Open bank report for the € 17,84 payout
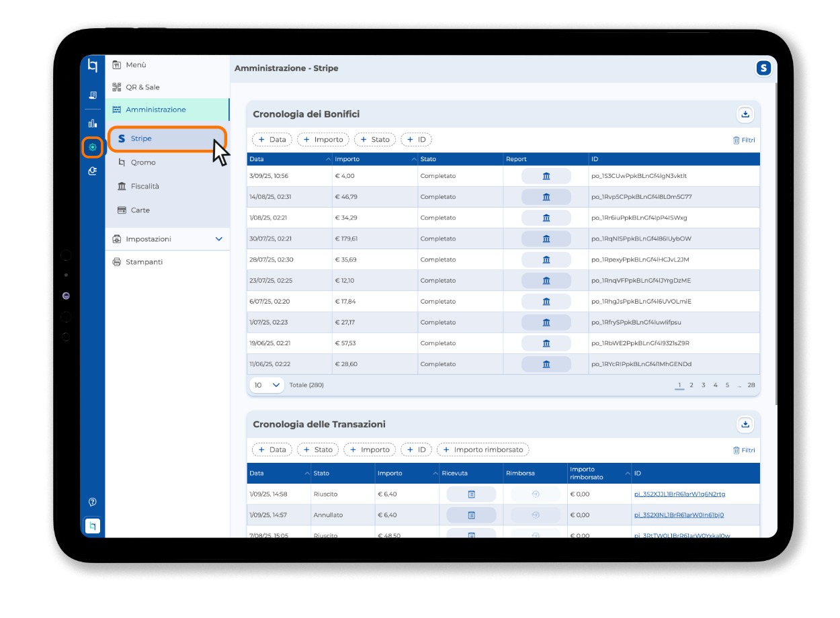Image resolution: width=840 pixels, height=618 pixels. point(546,301)
